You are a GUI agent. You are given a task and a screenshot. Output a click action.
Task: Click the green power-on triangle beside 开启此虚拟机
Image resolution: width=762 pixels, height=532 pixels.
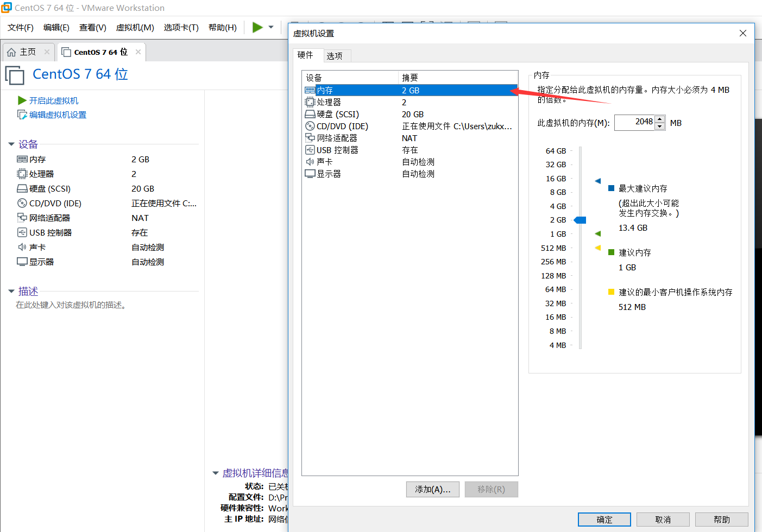tap(22, 100)
